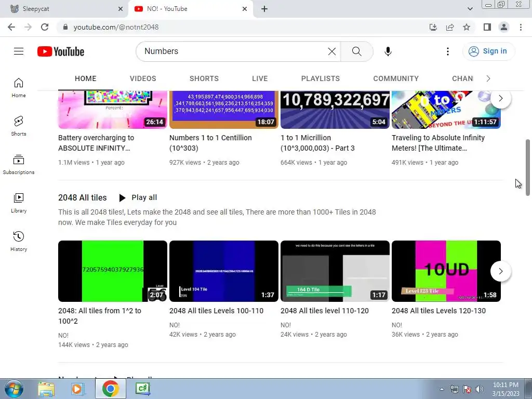This screenshot has height=399, width=532.
Task: Go forward with the browser forward arrow
Action: (x=28, y=27)
